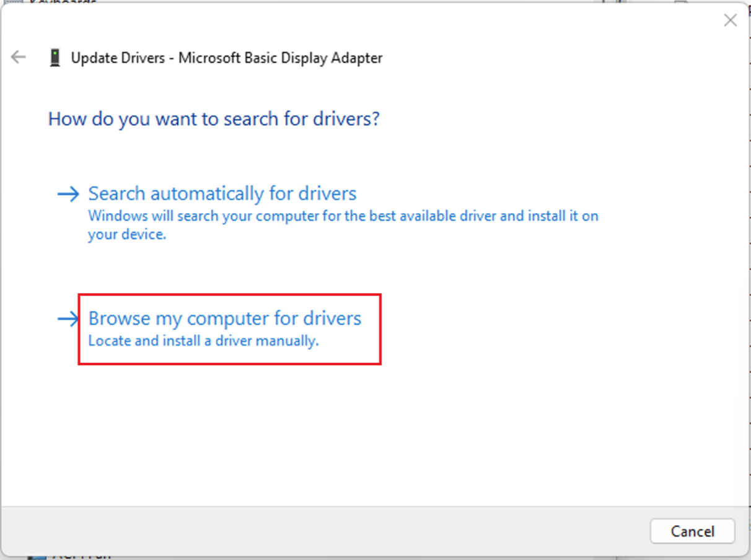The image size is (751, 560).
Task: Select Browse my computer for drivers
Action: pos(224,318)
